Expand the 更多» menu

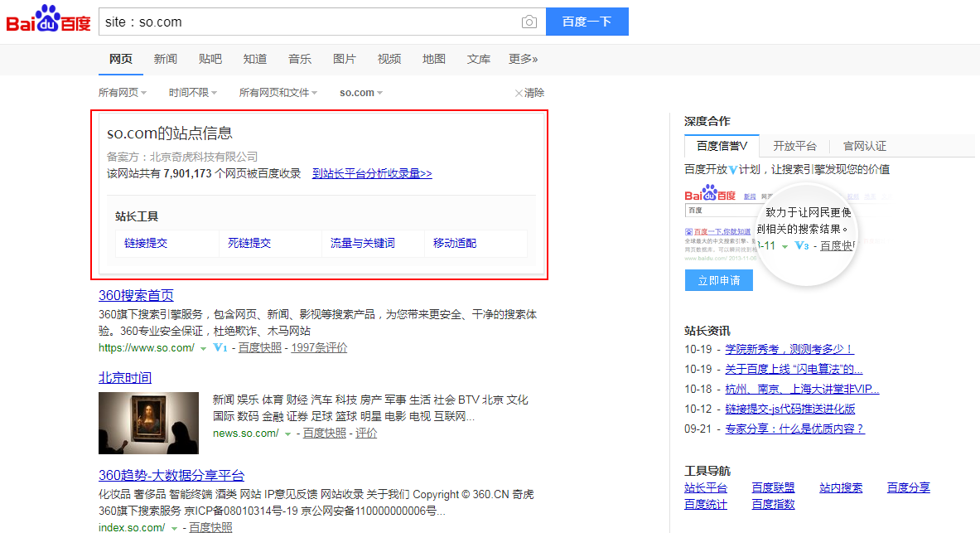pyautogui.click(x=524, y=59)
